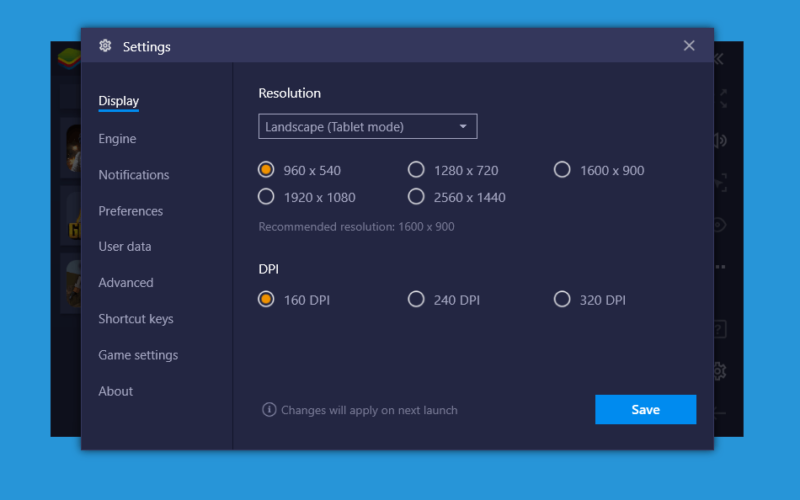Image resolution: width=800 pixels, height=500 pixels.
Task: Click the gear icon in BlueStacks side toolbar
Action: pos(719,371)
